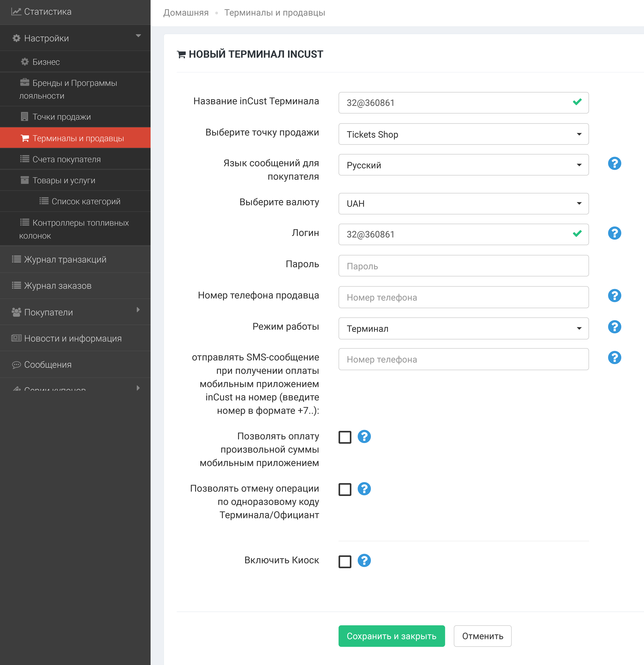
Task: Open help for отмену операции по одноразовому коду
Action: click(364, 489)
